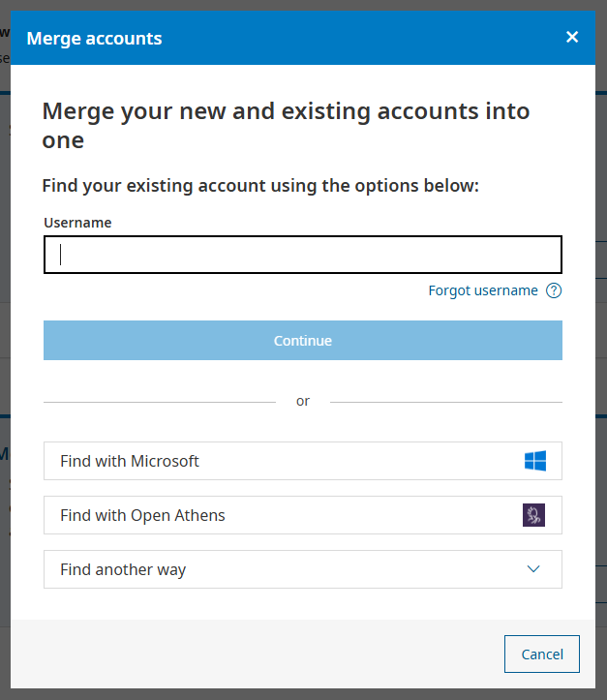The height and width of the screenshot is (700, 607).
Task: Cancel the merge accounts dialog
Action: pyautogui.click(x=542, y=654)
